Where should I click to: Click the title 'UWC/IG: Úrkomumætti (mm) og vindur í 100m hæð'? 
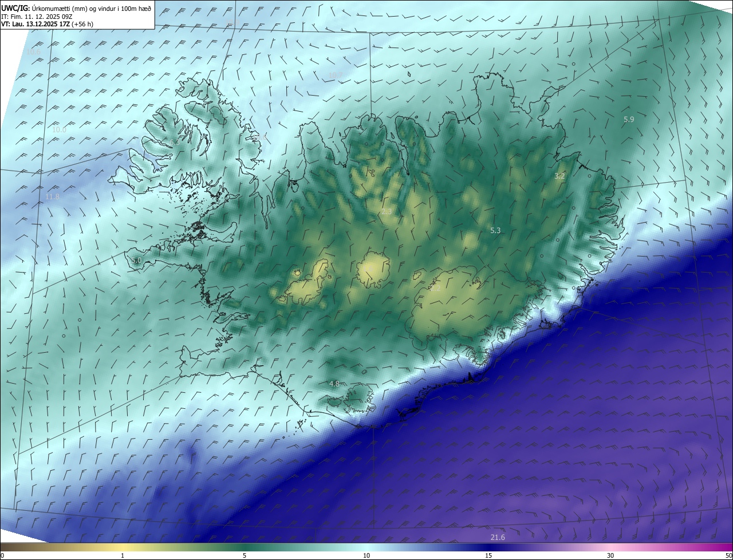(76, 8)
